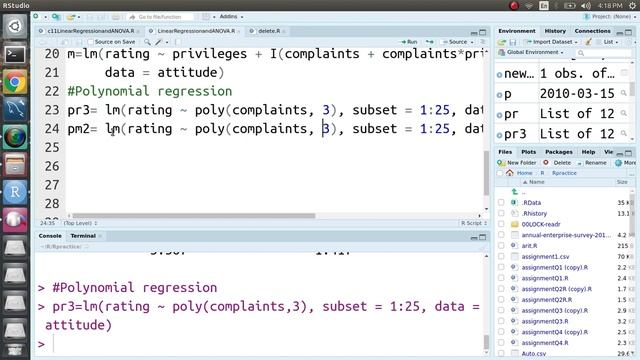This screenshot has height=360, width=640.
Task: Click the Delete file red icon
Action: (x=546, y=162)
